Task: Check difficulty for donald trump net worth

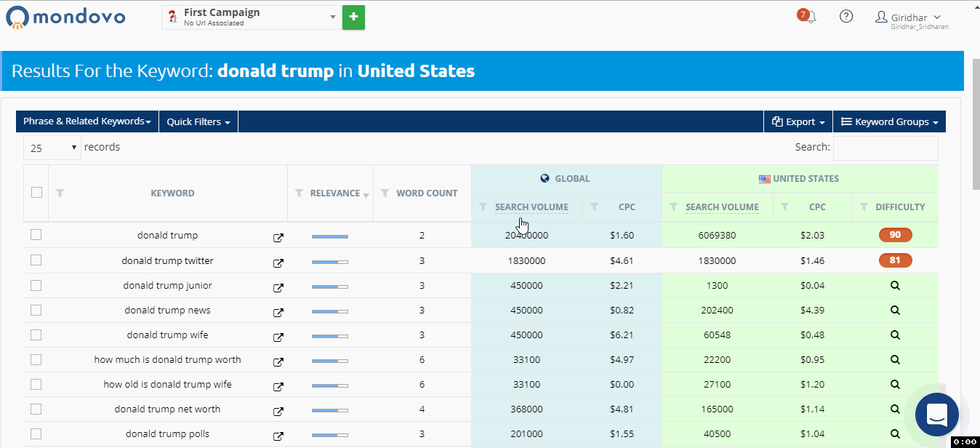Action: [x=895, y=409]
